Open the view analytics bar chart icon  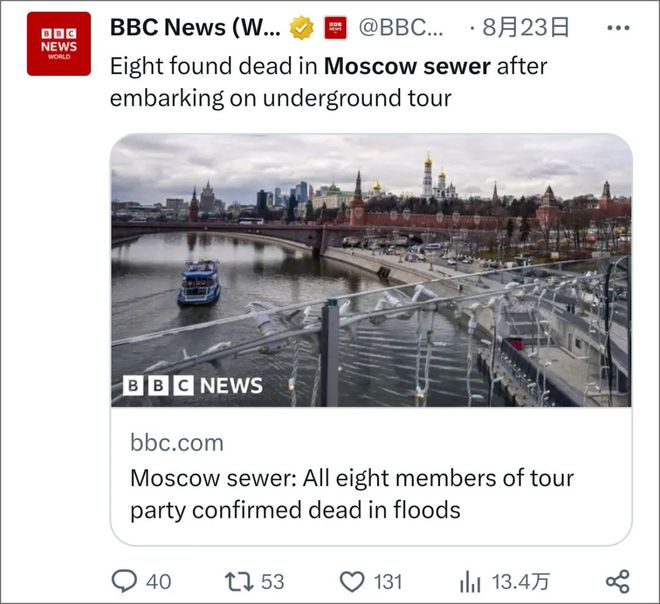pos(470,582)
